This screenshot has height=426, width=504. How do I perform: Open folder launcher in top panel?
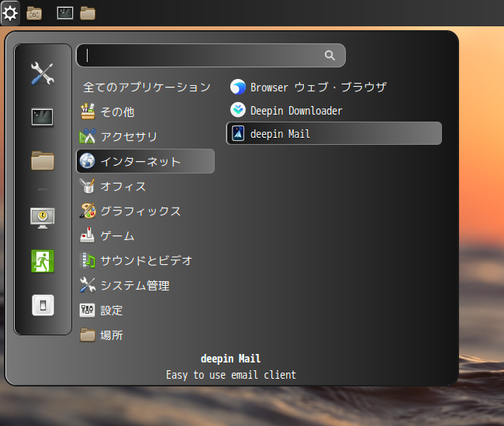(x=88, y=13)
